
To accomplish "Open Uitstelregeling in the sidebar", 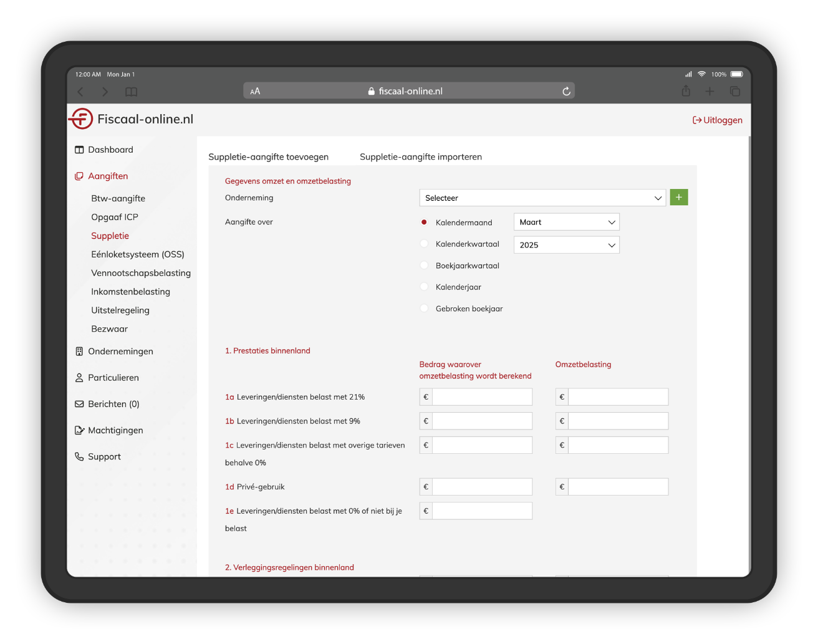I will coord(120,310).
